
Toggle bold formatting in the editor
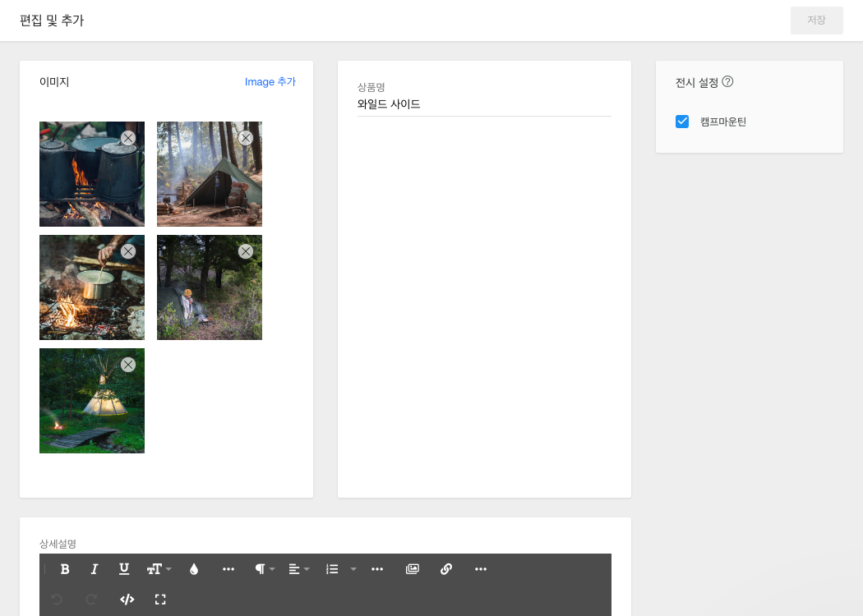coord(65,569)
